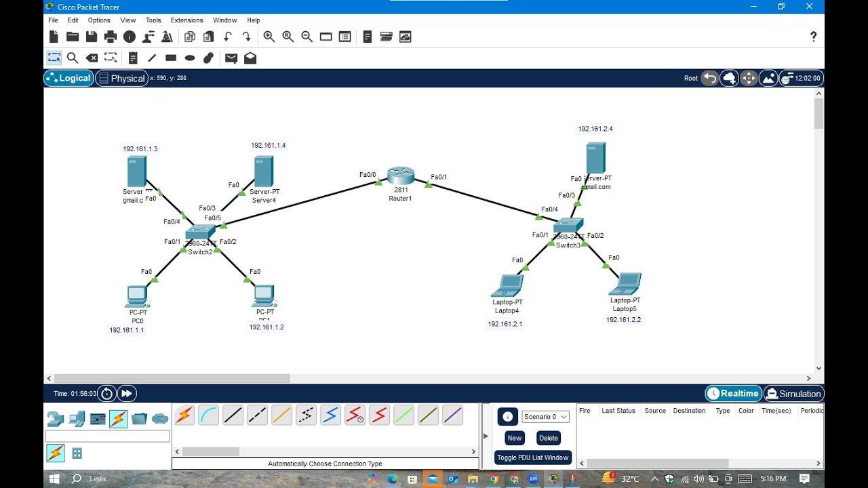Open the Edit menu
This screenshot has height=488, width=868.
coord(73,20)
